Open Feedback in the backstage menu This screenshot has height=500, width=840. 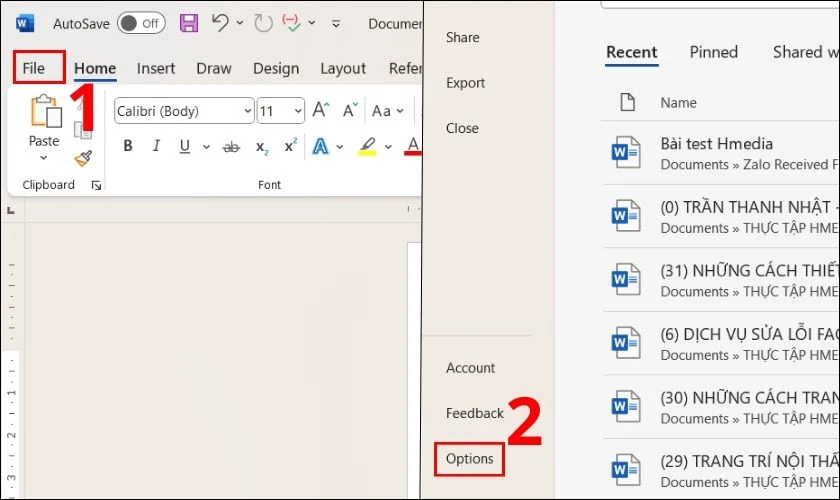pyautogui.click(x=475, y=413)
